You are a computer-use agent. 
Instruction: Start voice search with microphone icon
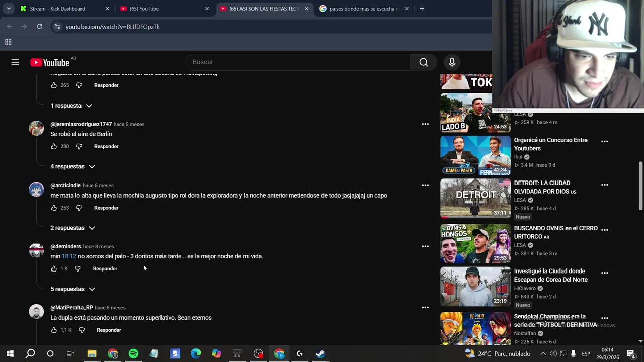coord(452,62)
